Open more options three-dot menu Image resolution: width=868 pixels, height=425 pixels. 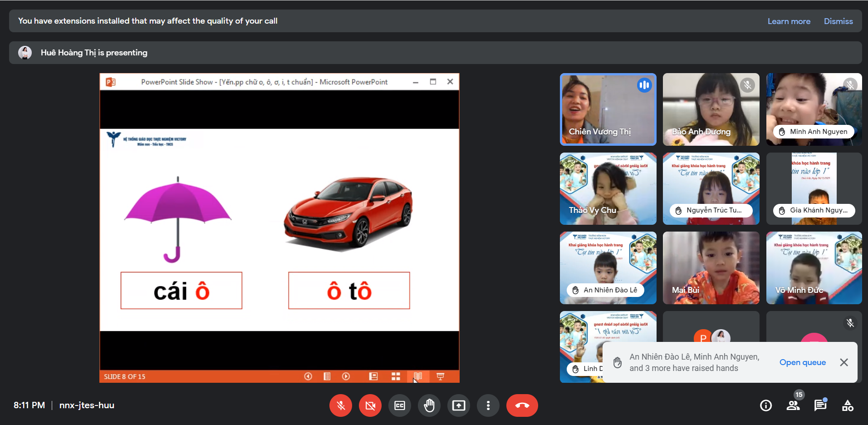[x=488, y=405]
